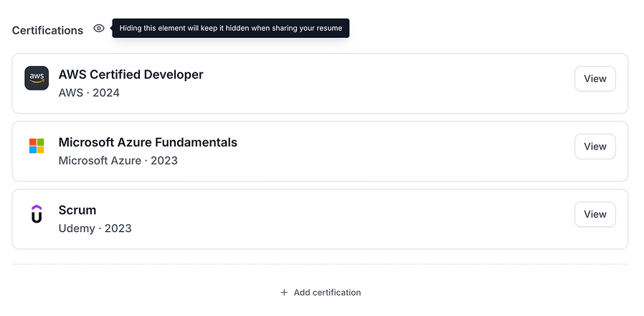Click the Add certification link text
This screenshot has width=644, height=316.
(327, 292)
